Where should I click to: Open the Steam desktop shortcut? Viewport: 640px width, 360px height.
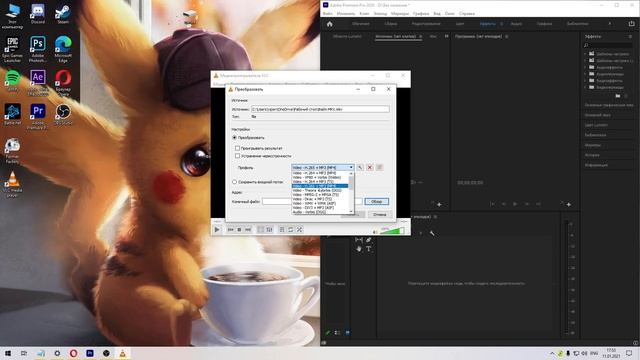[x=63, y=14]
